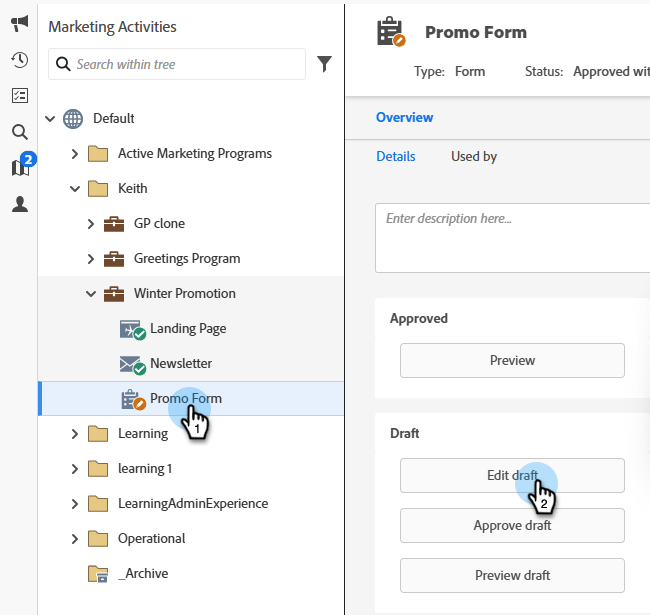
Task: Expand the Active Marketing Programs folder
Action: 75,154
